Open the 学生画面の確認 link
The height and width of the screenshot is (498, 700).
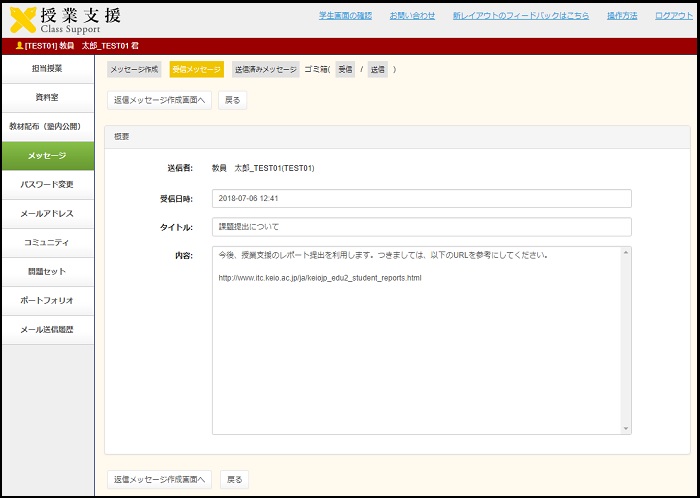click(x=345, y=16)
